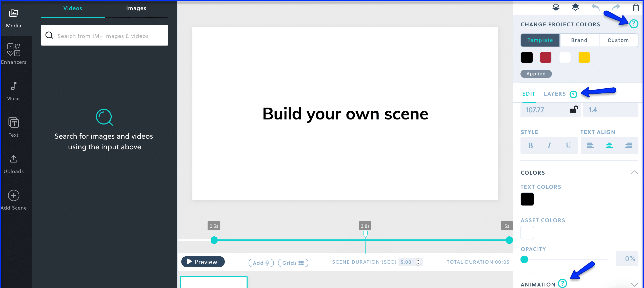Toggle italic text style
Image resolution: width=644 pixels, height=288 pixels.
click(x=549, y=146)
